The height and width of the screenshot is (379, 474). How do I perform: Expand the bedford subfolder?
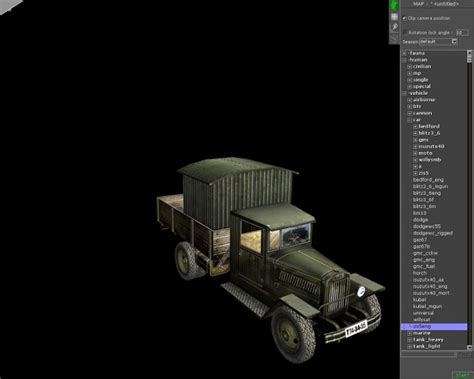click(x=415, y=127)
